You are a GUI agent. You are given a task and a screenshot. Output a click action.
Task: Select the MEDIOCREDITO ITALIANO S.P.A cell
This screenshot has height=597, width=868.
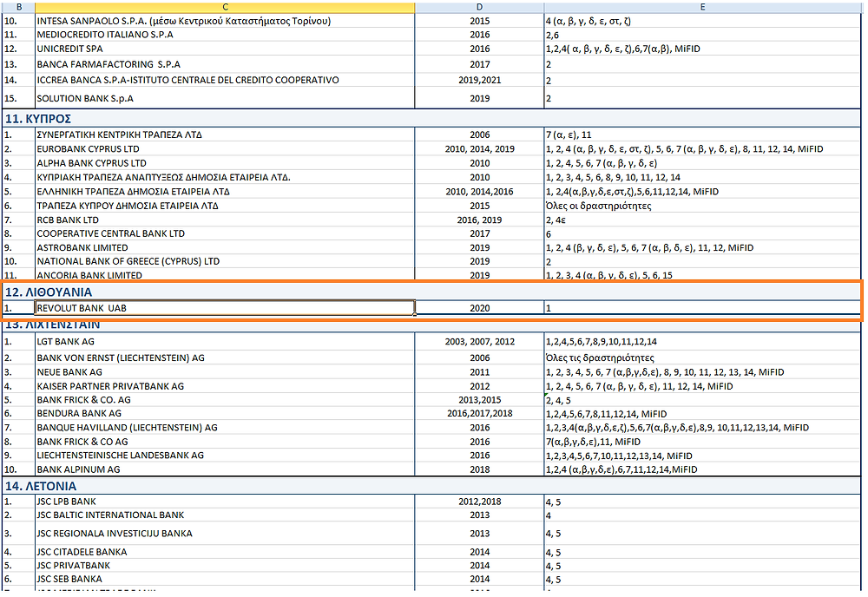click(x=225, y=35)
